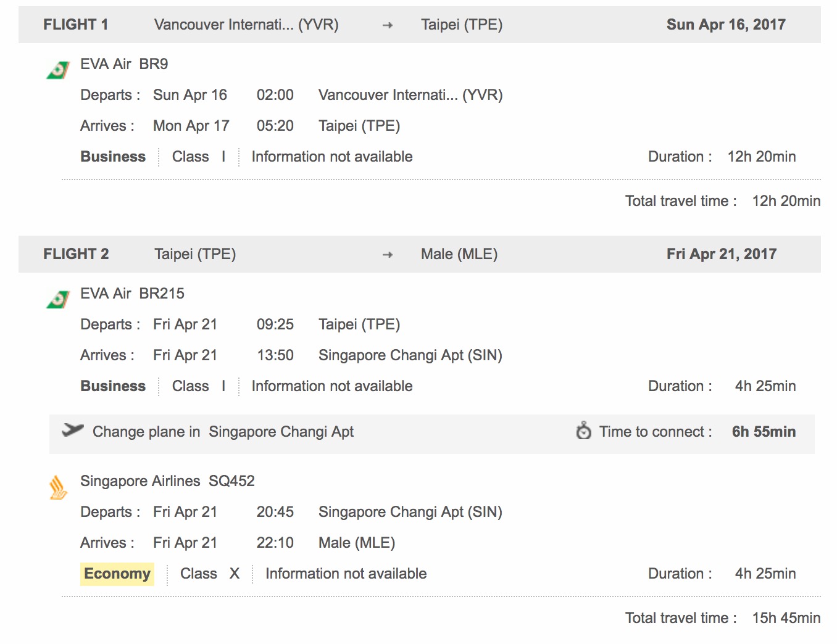
Task: Click Taipei (TPE) in Flight 1 header
Action: 462,25
